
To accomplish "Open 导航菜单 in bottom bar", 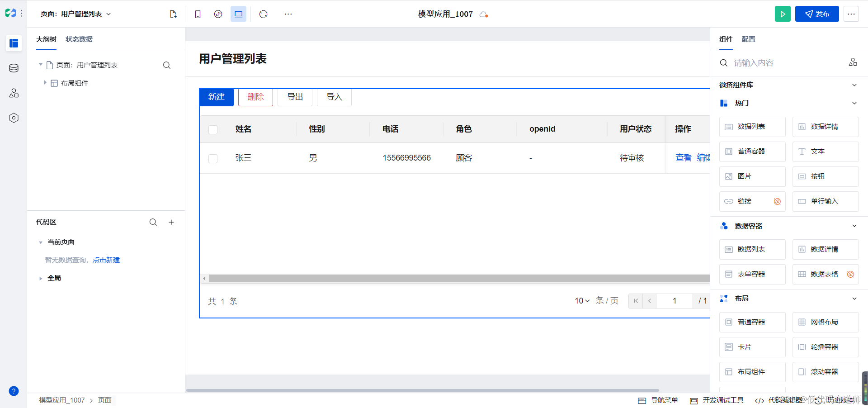I will [658, 400].
